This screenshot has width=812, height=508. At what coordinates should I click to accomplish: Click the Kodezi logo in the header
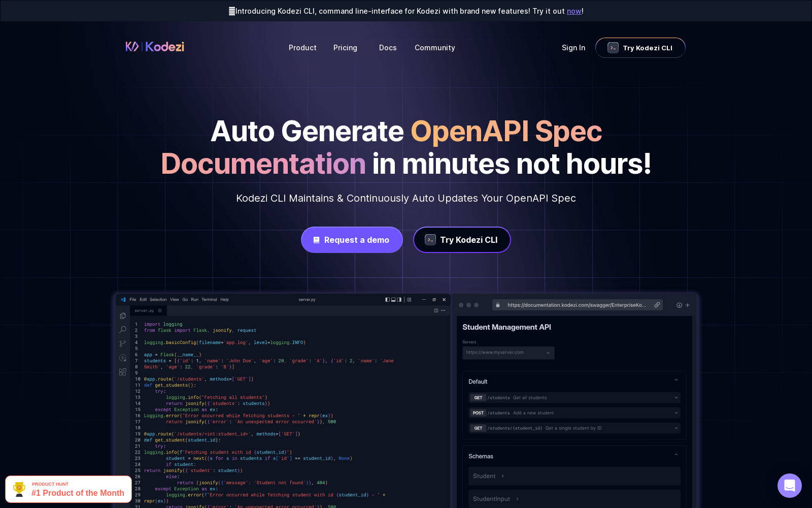coord(155,47)
